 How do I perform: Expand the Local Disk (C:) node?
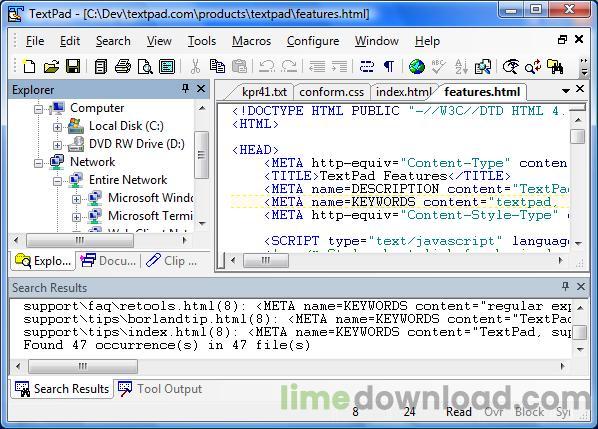[57, 127]
